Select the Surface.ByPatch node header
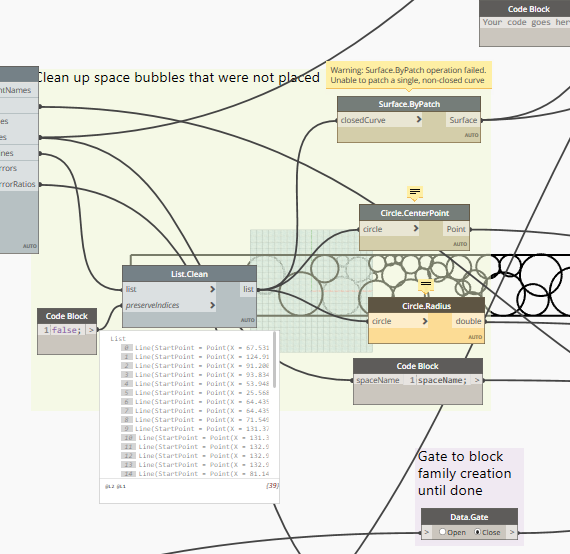This screenshot has height=554, width=570. click(x=409, y=104)
